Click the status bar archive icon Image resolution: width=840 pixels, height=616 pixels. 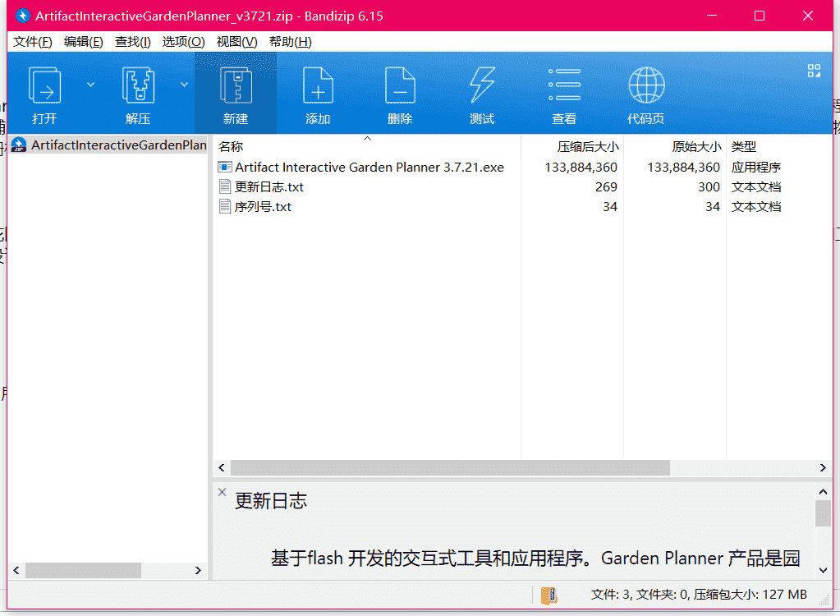[x=549, y=595]
